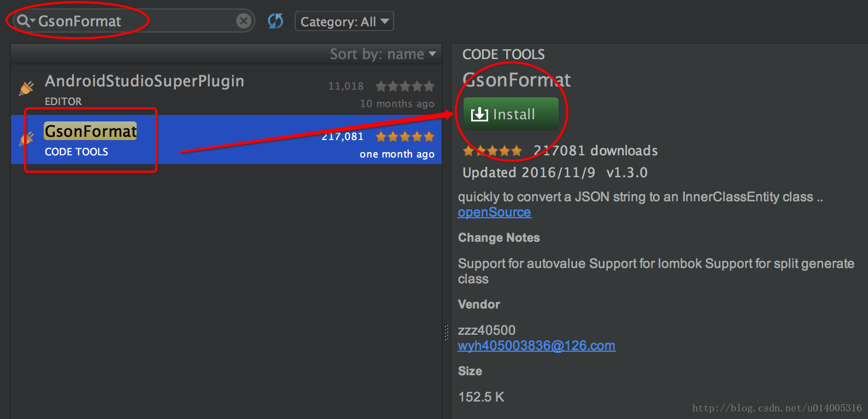Click the '11,018' download count
Screen dimensions: 868x419
click(346, 86)
